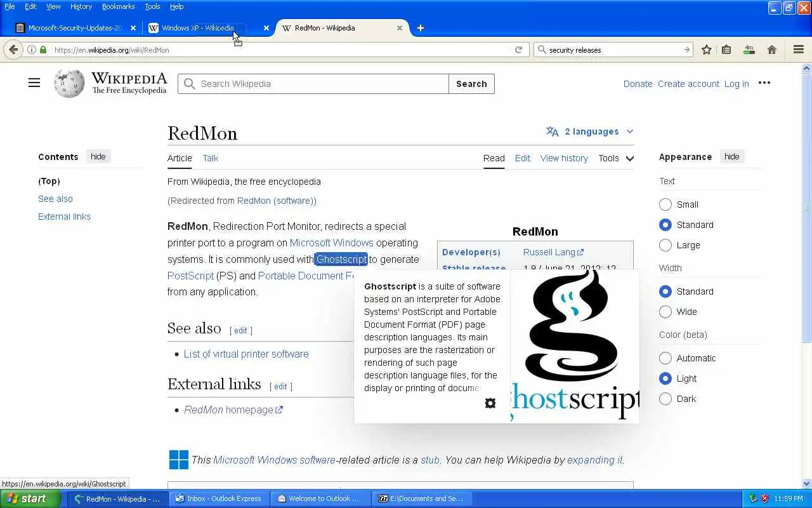Viewport: 812px width, 508px height.
Task: Open page preview settings gear icon
Action: pos(490,403)
